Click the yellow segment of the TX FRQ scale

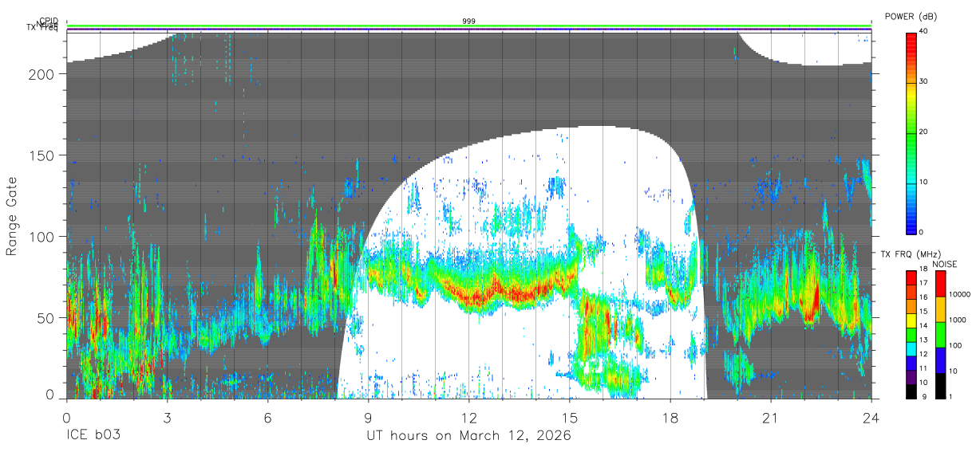912,320
